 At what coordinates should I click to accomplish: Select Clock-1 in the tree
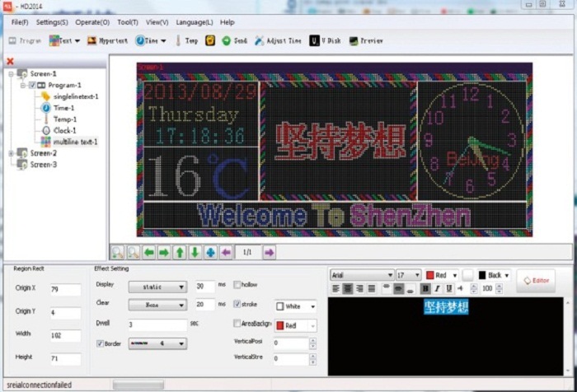point(65,131)
